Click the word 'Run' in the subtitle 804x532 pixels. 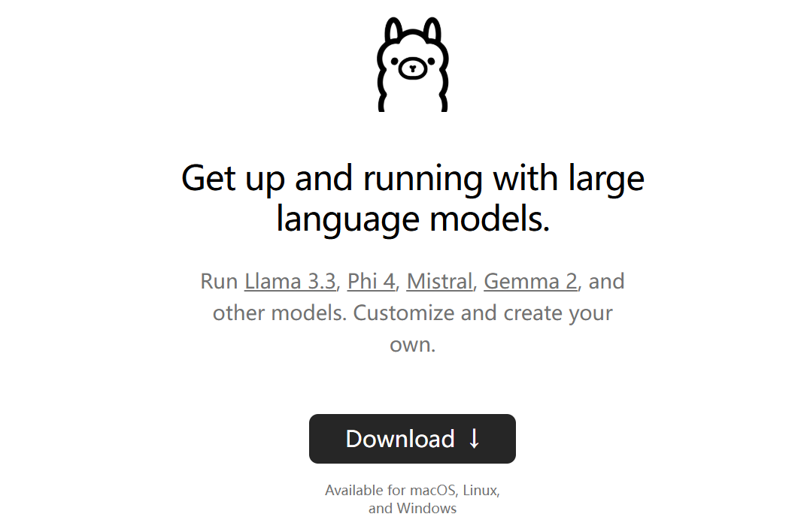pos(219,281)
